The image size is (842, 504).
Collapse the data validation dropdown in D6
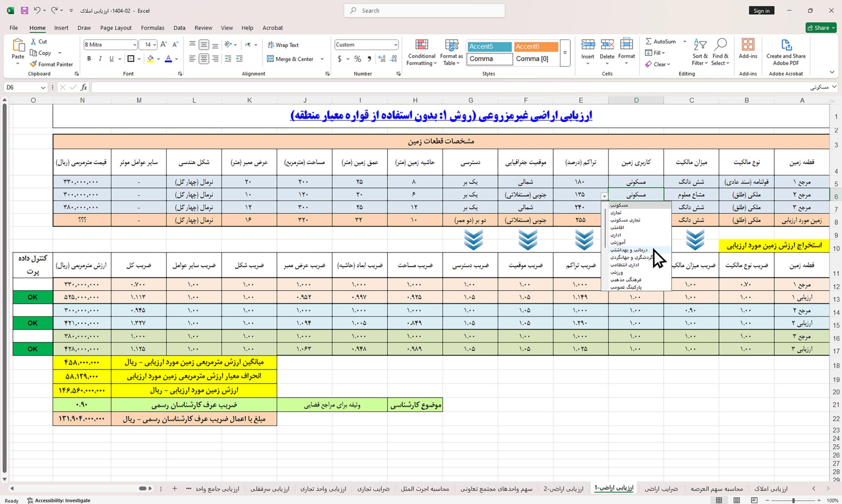pyautogui.click(x=604, y=196)
